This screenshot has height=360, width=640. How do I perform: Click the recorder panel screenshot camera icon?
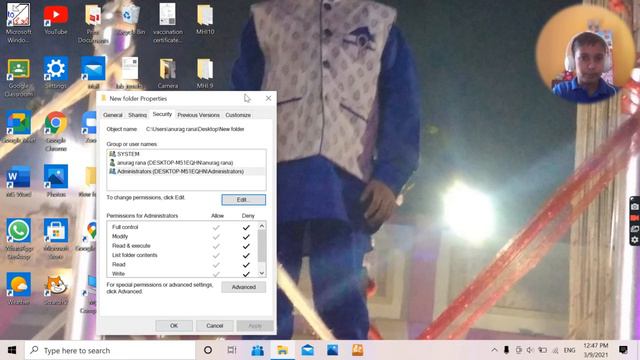[x=634, y=207]
